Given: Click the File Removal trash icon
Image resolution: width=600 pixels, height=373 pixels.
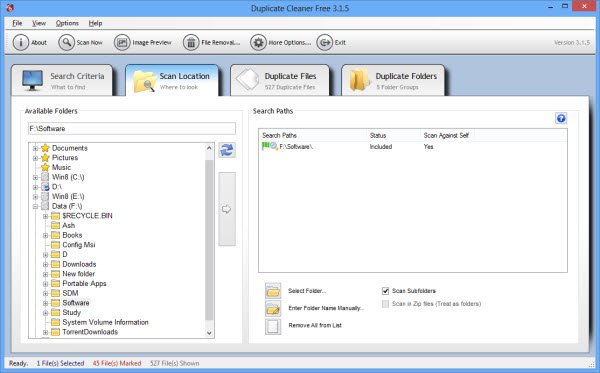Looking at the screenshot, I should click(191, 42).
